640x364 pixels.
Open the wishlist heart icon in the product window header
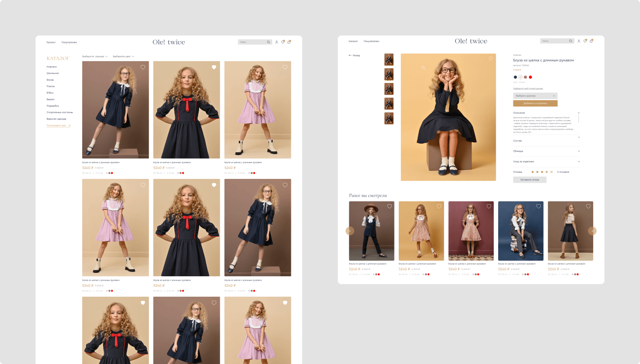coord(585,41)
